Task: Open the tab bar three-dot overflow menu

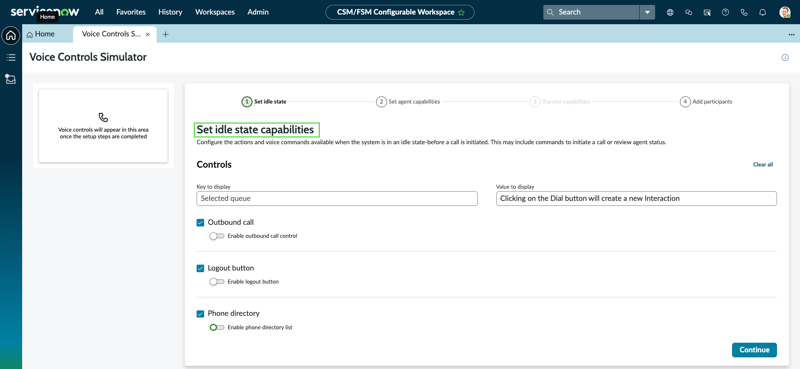Action: tap(791, 34)
